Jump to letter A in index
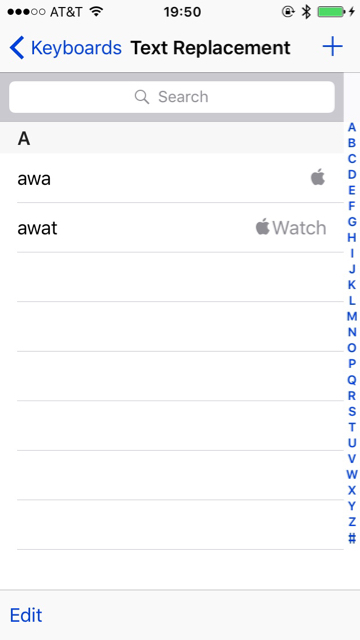The image size is (360, 640). tap(351, 127)
